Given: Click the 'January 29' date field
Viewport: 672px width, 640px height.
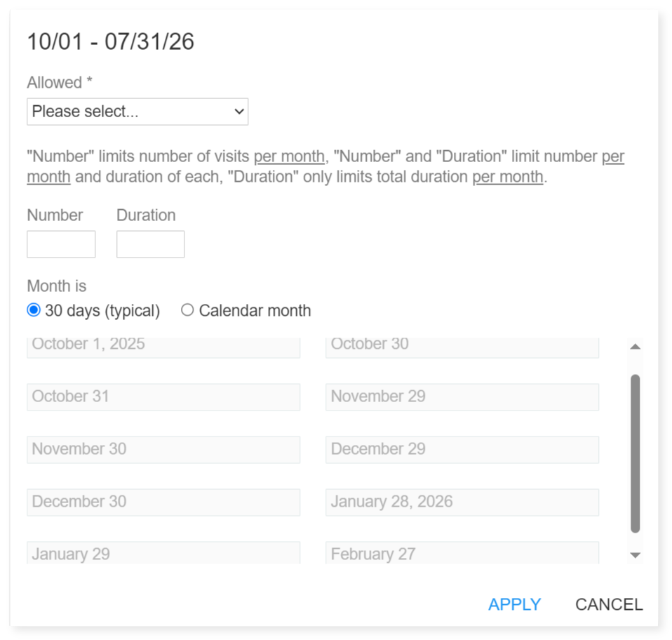Looking at the screenshot, I should [x=163, y=554].
